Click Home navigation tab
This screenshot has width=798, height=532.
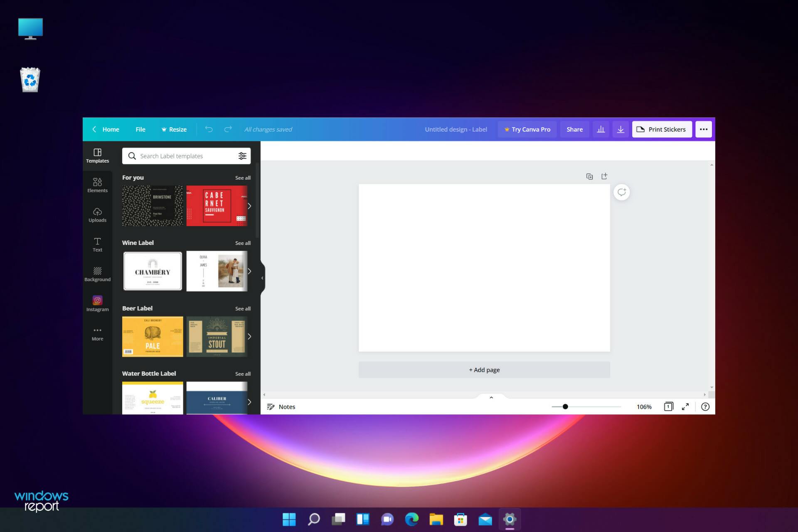(111, 129)
